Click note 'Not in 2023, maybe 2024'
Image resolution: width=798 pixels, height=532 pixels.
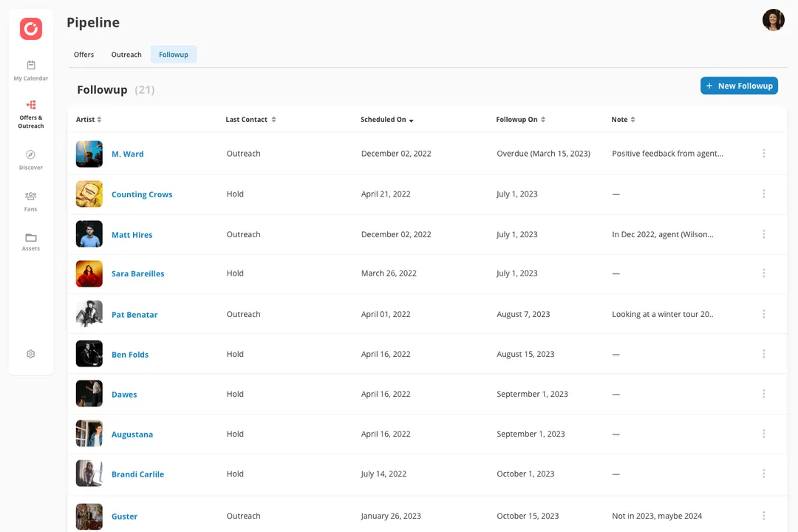[x=657, y=516]
